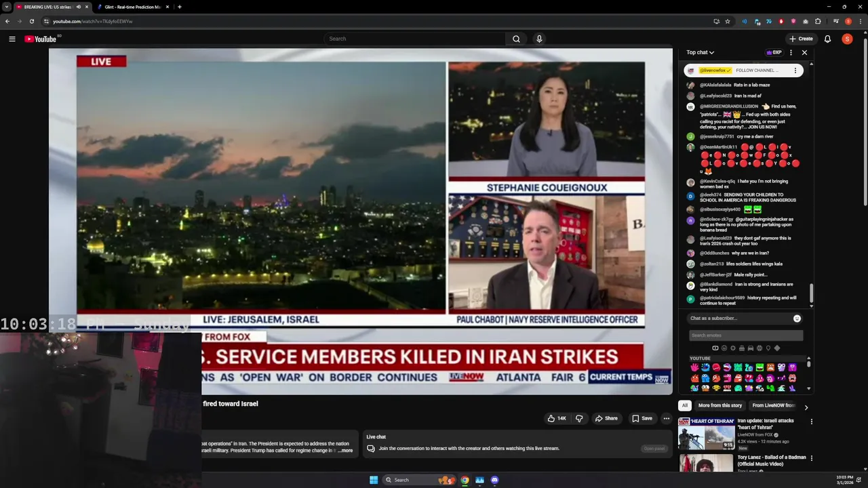868x488 pixels.
Task: Click the Share button
Action: 606,418
